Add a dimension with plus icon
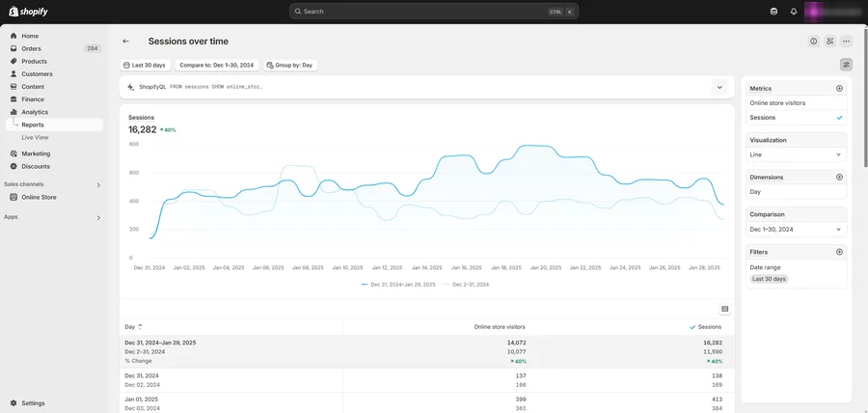The image size is (868, 413). [839, 178]
